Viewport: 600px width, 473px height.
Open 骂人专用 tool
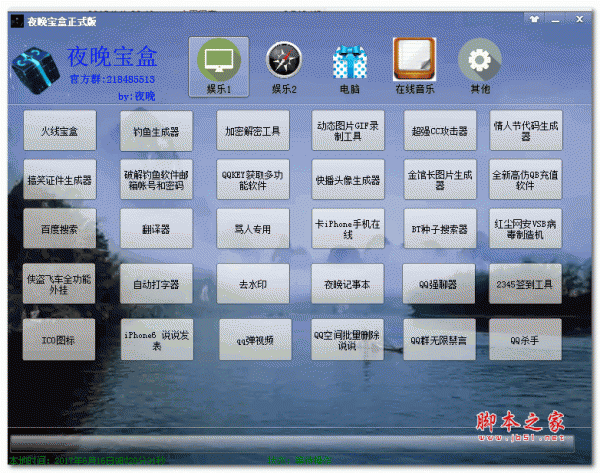(x=253, y=229)
